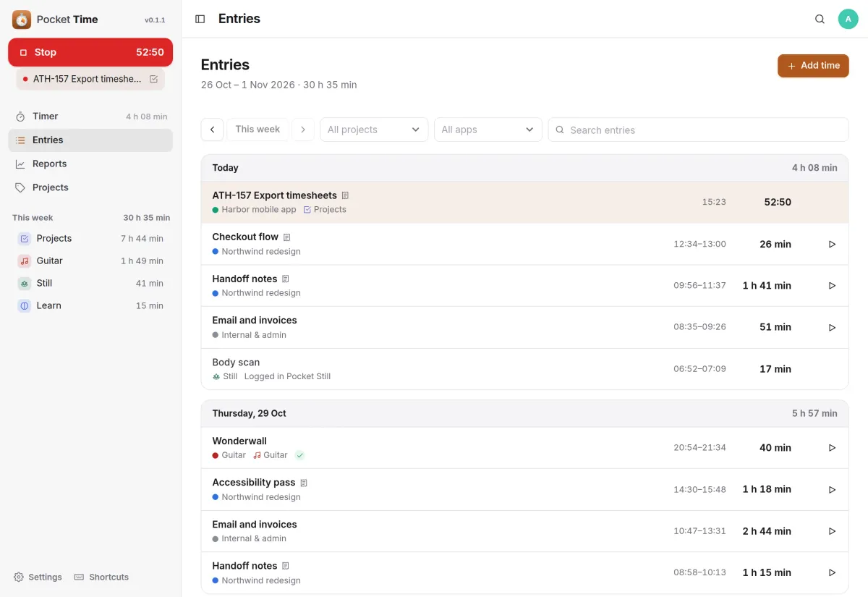The width and height of the screenshot is (868, 597).
Task: Open the ATH-157 running task chip
Action: 90,79
